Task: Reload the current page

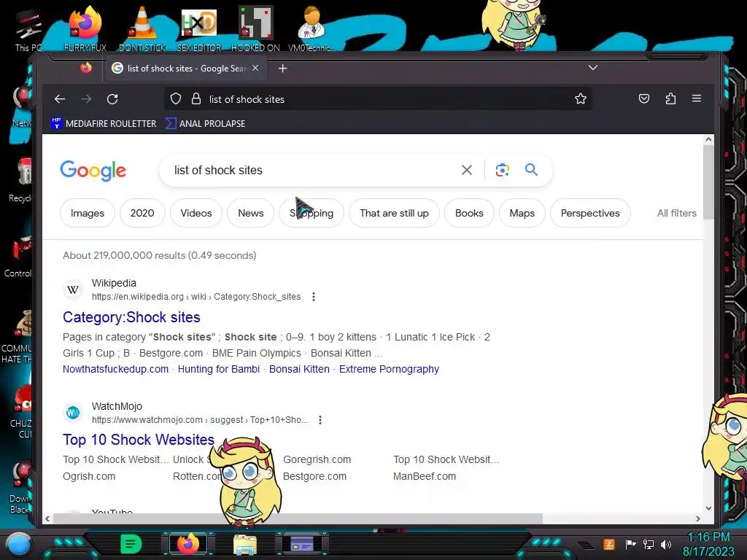Action: point(112,99)
